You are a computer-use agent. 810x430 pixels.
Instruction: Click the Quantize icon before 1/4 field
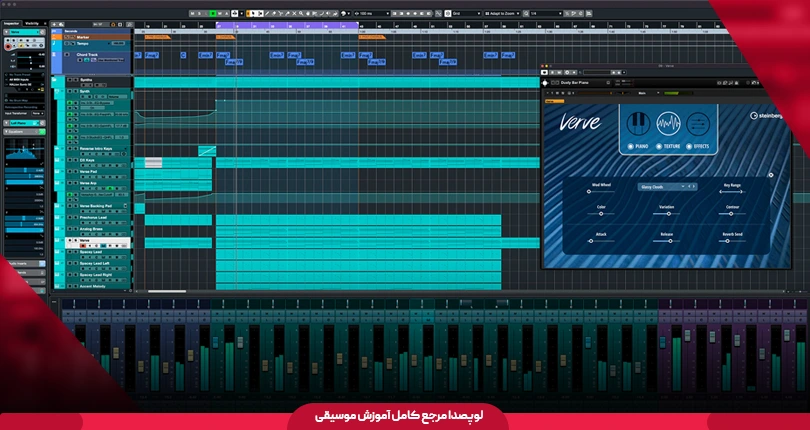tap(526, 13)
